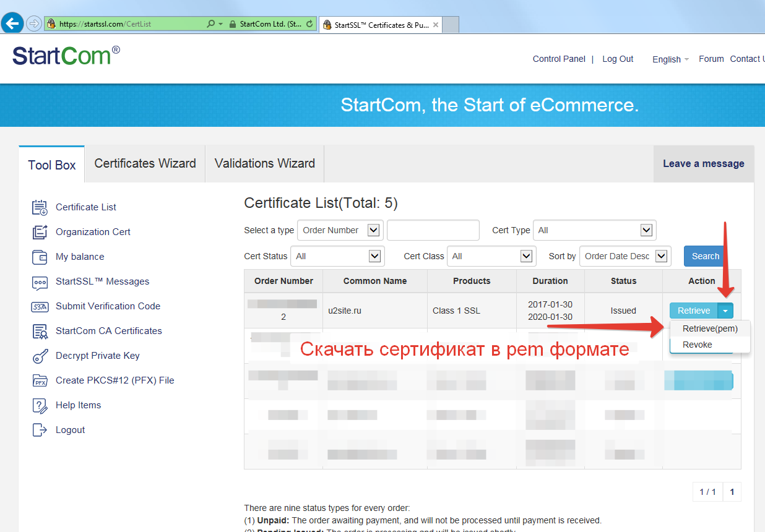Click the browser forward arrow button

(x=34, y=24)
